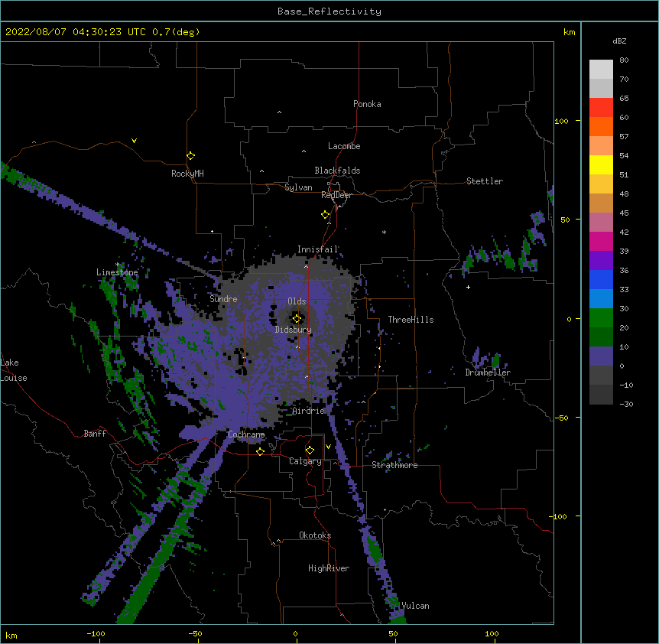Click the yellow diamond marker south of RedDeer

(326, 215)
